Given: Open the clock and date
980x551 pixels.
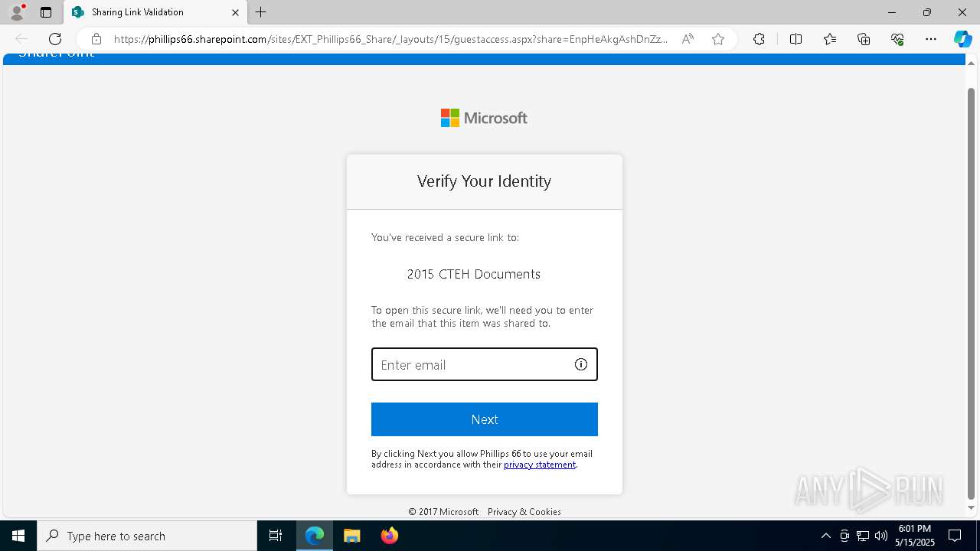Looking at the screenshot, I should pyautogui.click(x=915, y=536).
